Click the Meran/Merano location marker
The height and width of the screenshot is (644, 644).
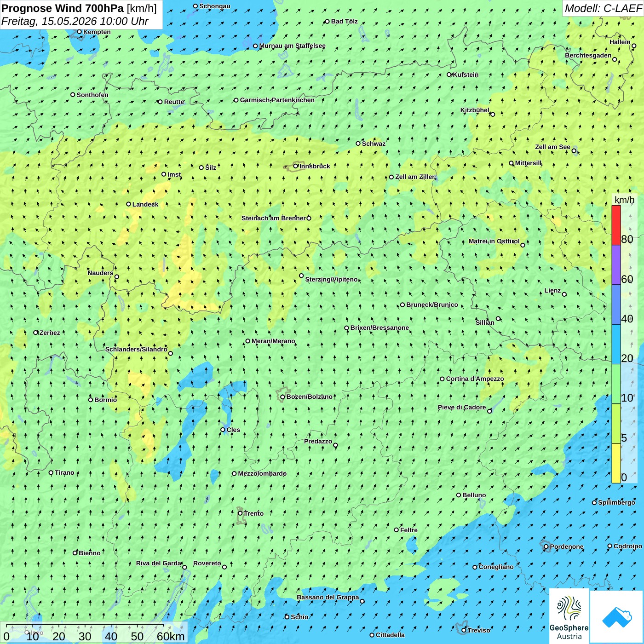[247, 341]
